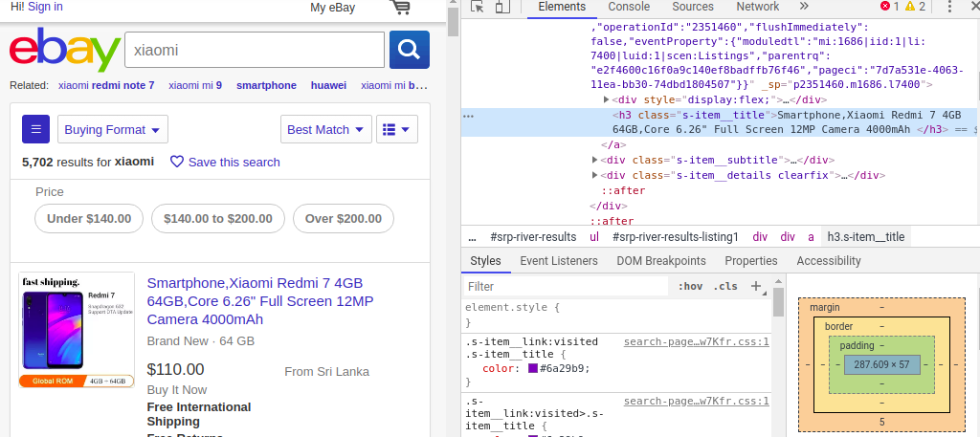The height and width of the screenshot is (437, 980).
Task: Toggle the DevTools device toolbar icon
Action: tap(502, 7)
